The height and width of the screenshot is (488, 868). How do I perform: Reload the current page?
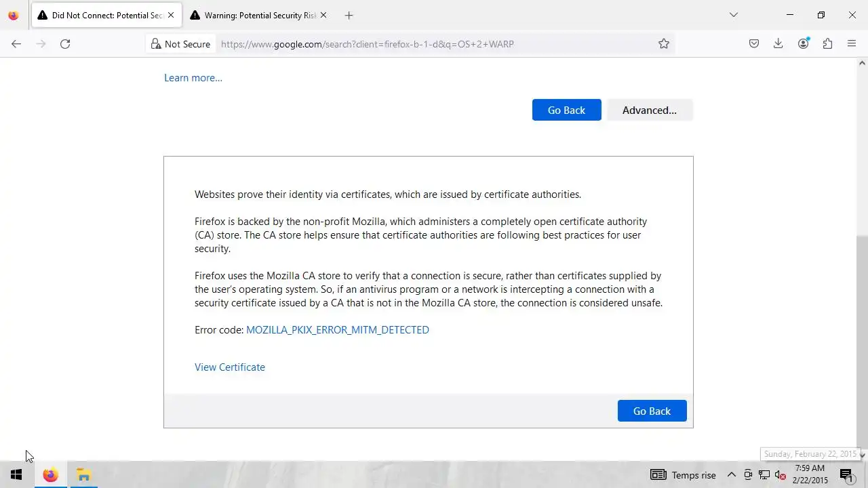coord(65,44)
